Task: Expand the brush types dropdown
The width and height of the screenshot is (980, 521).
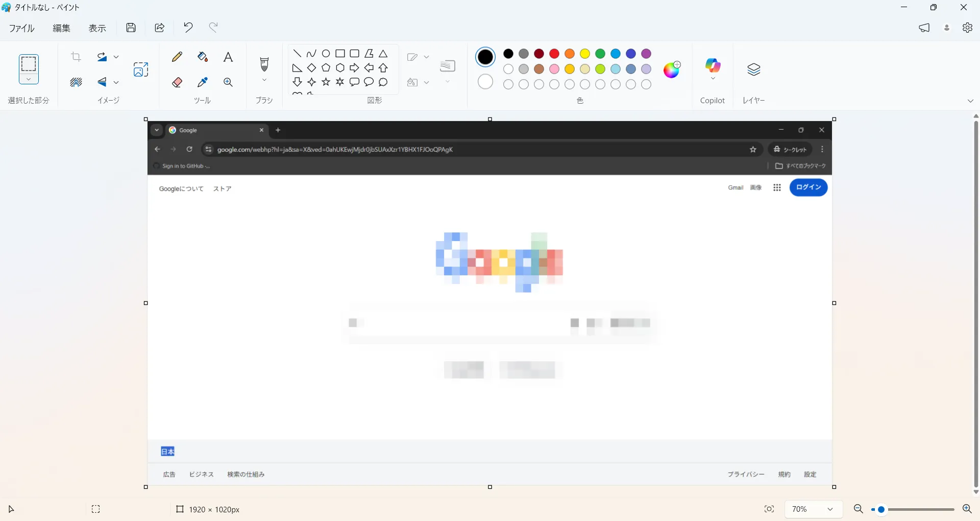Action: pyautogui.click(x=264, y=80)
